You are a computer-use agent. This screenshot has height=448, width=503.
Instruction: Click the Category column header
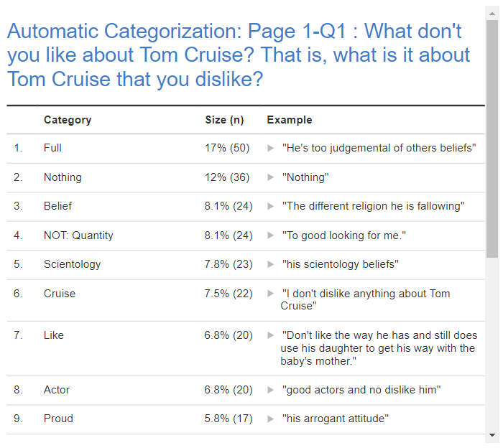[68, 120]
